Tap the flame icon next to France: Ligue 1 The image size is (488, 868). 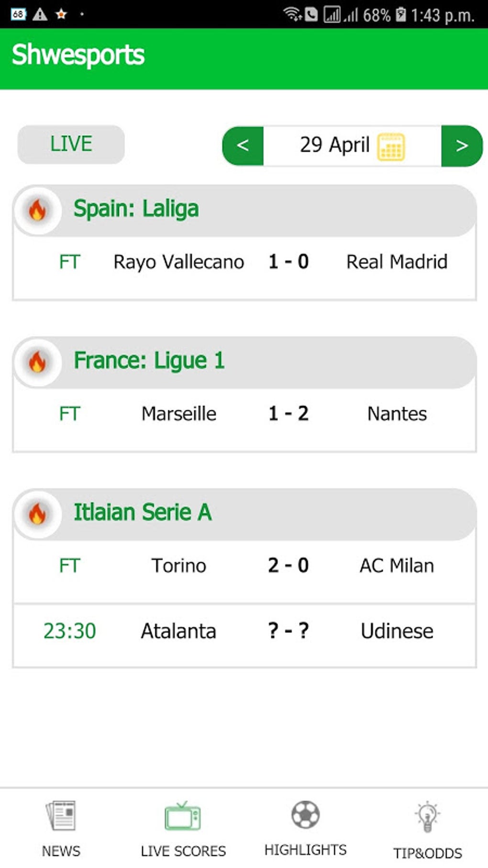click(37, 362)
